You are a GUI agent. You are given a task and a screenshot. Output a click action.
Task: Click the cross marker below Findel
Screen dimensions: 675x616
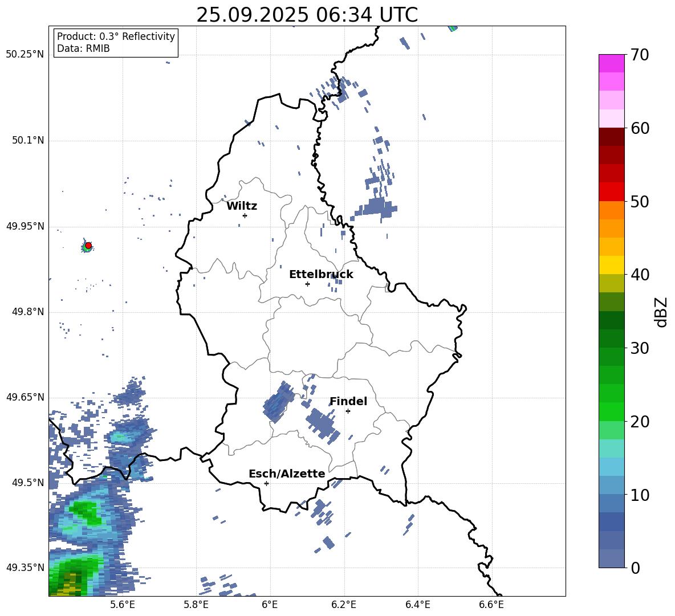pyautogui.click(x=348, y=411)
